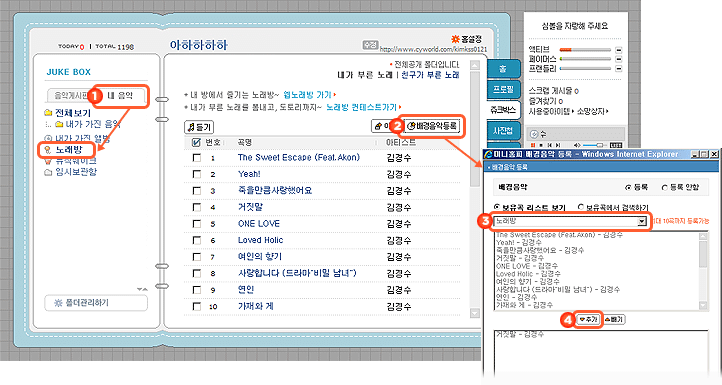Open the 프로필 side tab
This screenshot has height=385, width=722.
(x=503, y=89)
